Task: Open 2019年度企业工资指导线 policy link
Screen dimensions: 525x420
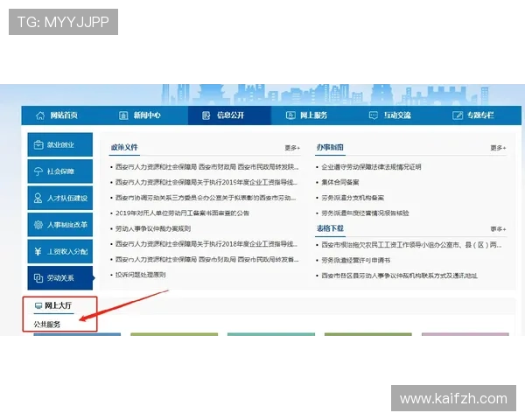Action: (206, 182)
